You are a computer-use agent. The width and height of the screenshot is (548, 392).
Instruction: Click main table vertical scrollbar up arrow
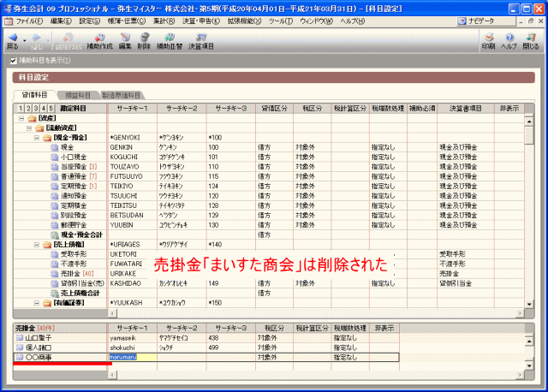[529, 122]
